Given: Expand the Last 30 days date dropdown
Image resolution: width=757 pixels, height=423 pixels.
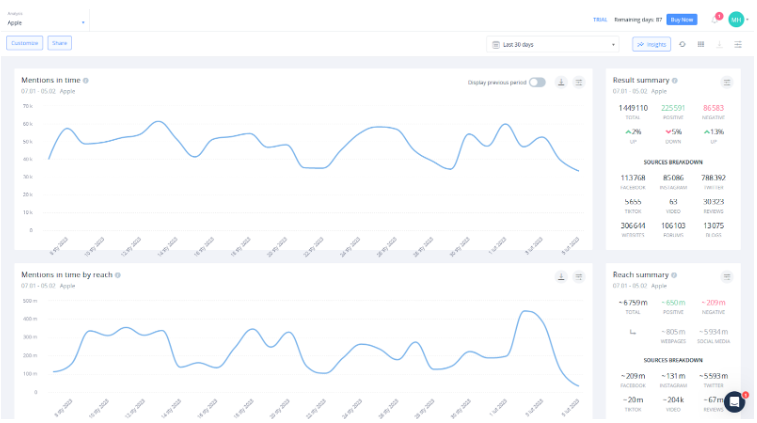Looking at the screenshot, I should coord(553,44).
